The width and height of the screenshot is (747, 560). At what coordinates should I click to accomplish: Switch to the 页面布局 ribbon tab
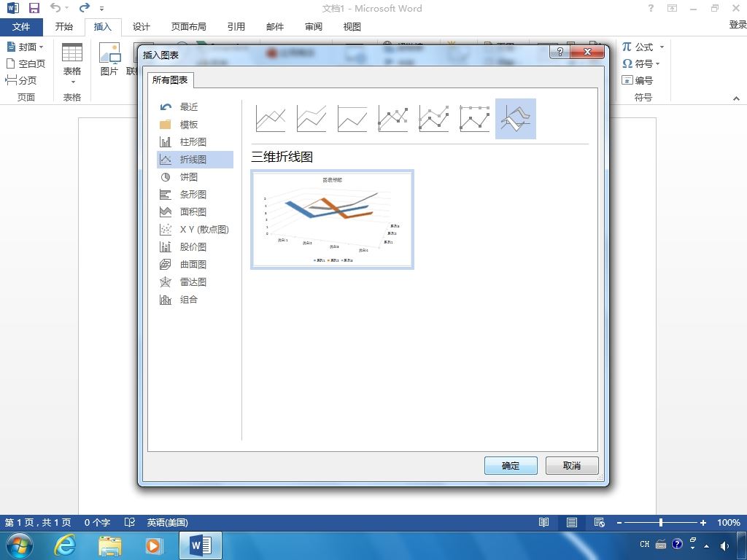pyautogui.click(x=189, y=27)
